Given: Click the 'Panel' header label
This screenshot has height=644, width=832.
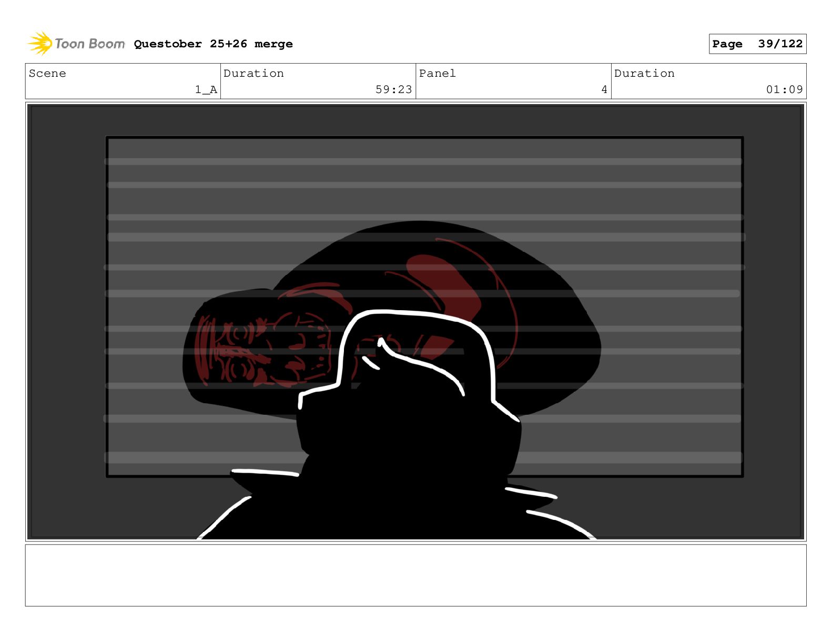Looking at the screenshot, I should tap(437, 73).
